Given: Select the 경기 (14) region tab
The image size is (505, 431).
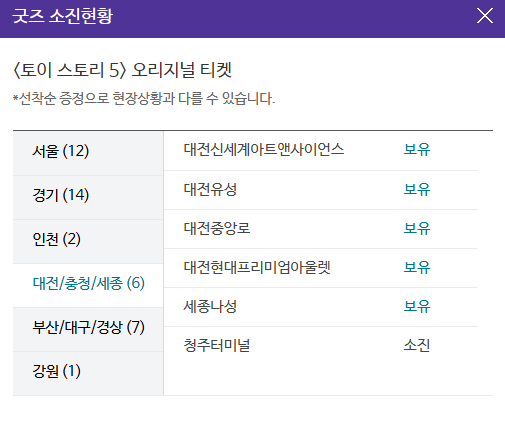Looking at the screenshot, I should click(88, 197).
